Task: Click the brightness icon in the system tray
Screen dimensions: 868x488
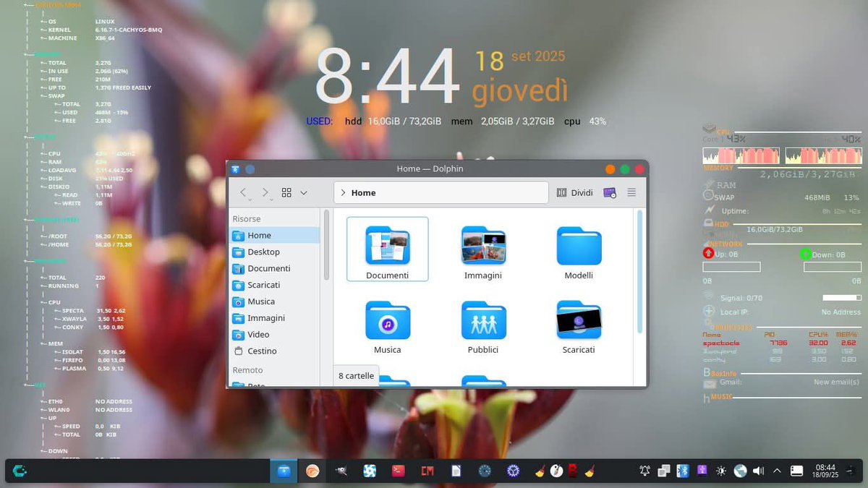Action: pos(720,471)
